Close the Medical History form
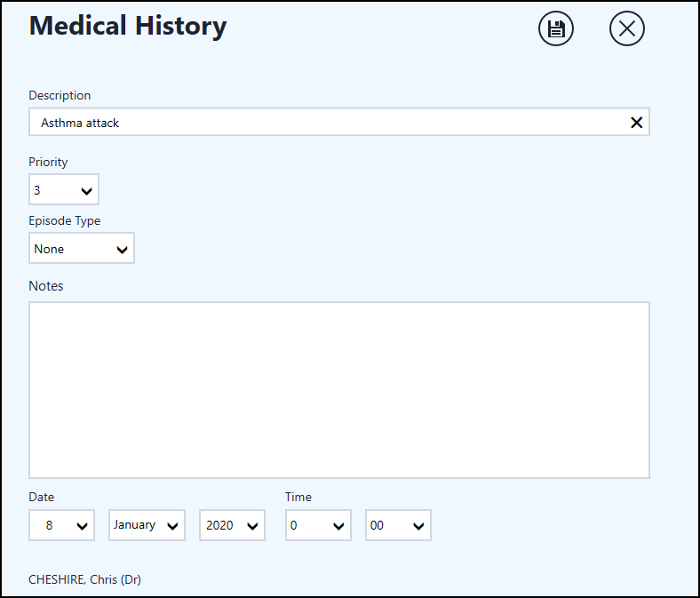Image resolution: width=700 pixels, height=598 pixels. click(626, 29)
